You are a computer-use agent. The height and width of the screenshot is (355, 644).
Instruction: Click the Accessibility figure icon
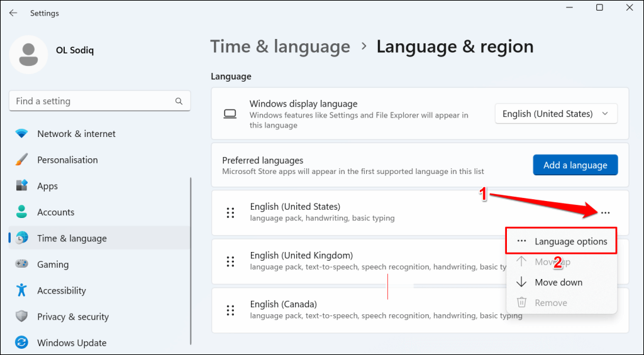(x=22, y=290)
